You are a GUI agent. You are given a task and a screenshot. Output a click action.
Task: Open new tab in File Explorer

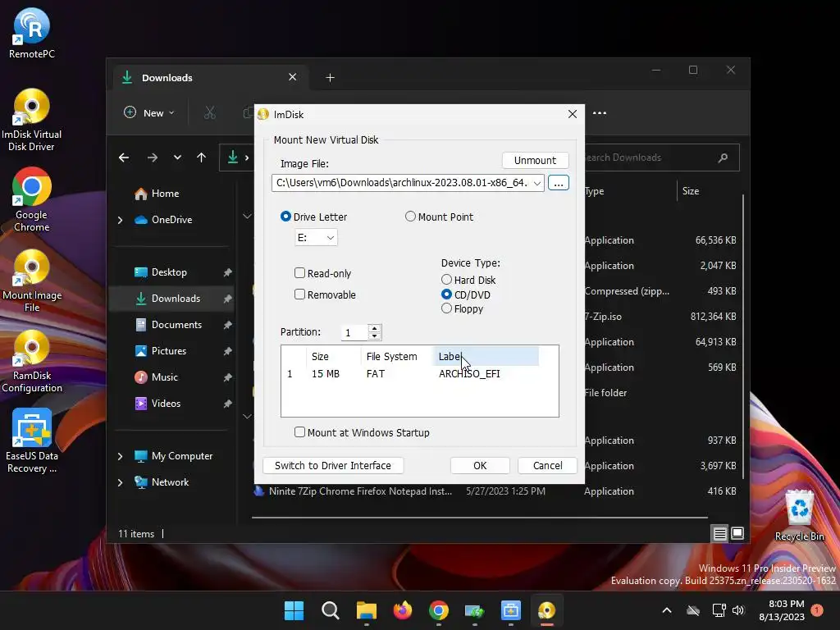(x=330, y=78)
